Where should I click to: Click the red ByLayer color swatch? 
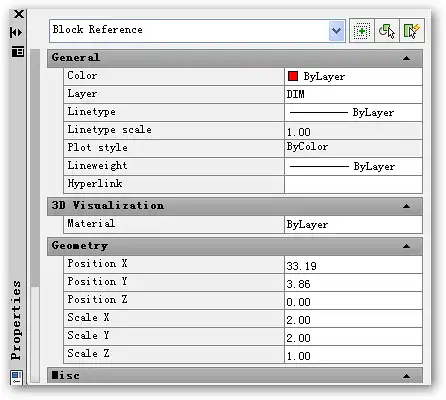click(x=293, y=76)
